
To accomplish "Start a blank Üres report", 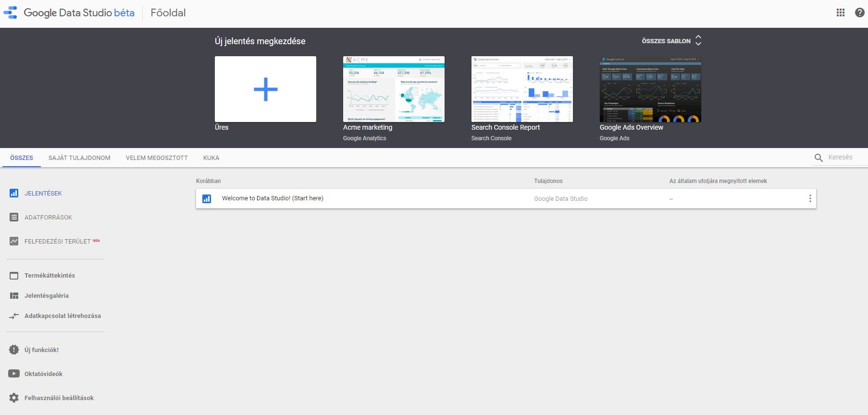I will (x=265, y=89).
